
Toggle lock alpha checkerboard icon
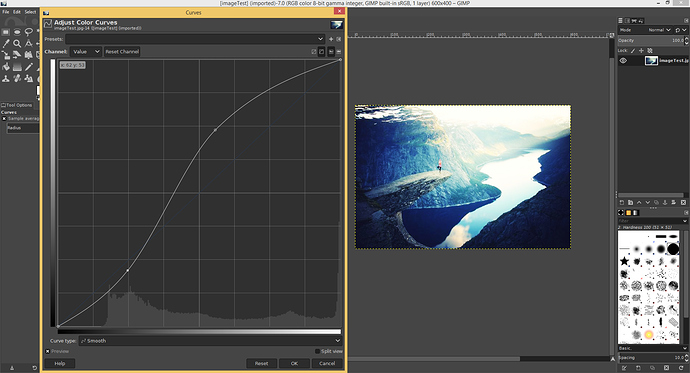(x=650, y=51)
